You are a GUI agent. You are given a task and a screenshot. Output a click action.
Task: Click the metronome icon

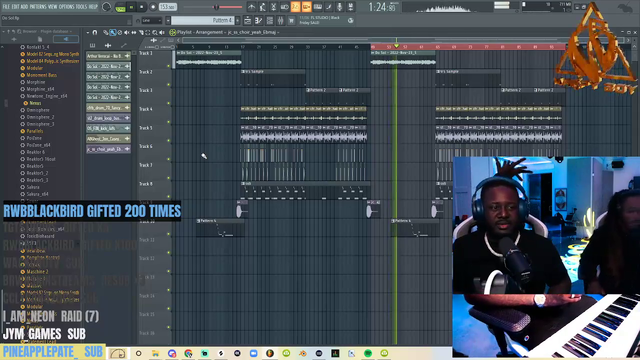[x=251, y=7]
